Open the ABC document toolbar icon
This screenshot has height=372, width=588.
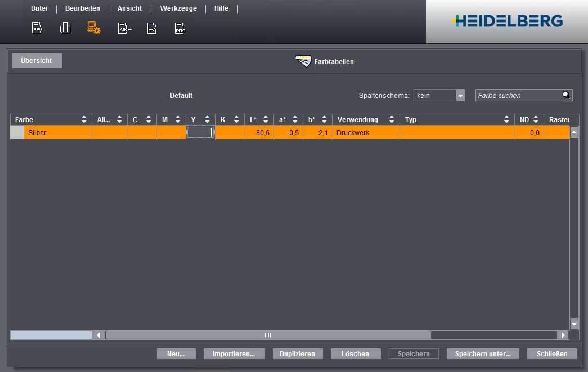click(x=37, y=28)
